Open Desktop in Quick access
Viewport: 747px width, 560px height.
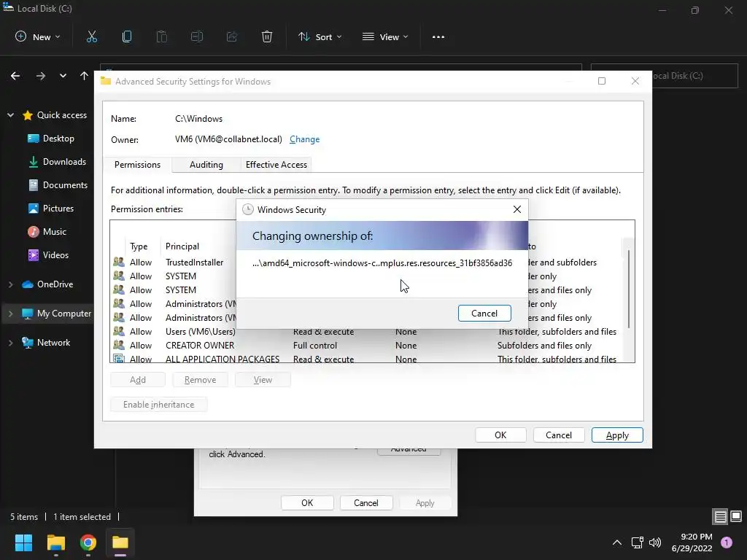(51, 139)
